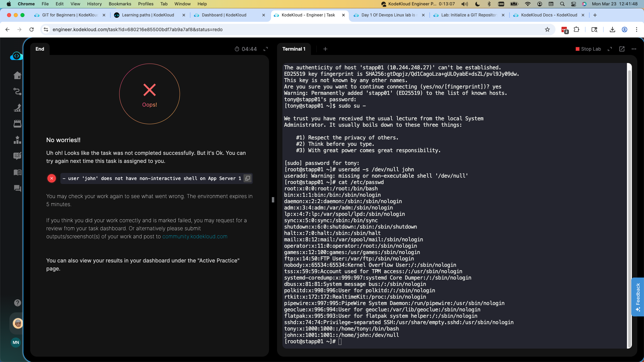Open Chrome three-dot options menu
This screenshot has width=644, height=362.
(x=637, y=29)
